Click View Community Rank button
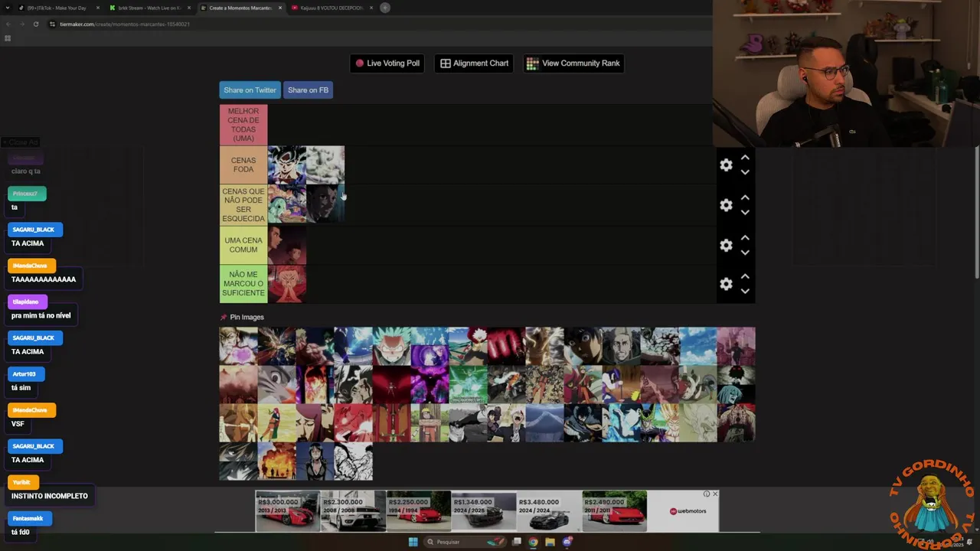Image resolution: width=980 pixels, height=551 pixels. pyautogui.click(x=573, y=64)
